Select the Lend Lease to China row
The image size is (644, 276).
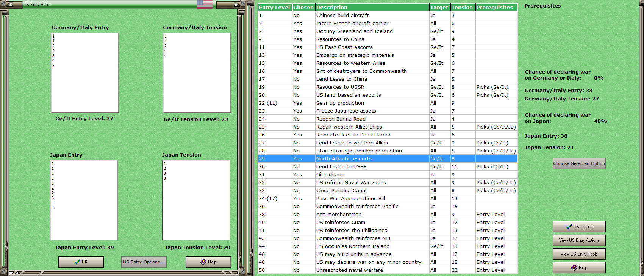click(x=388, y=79)
